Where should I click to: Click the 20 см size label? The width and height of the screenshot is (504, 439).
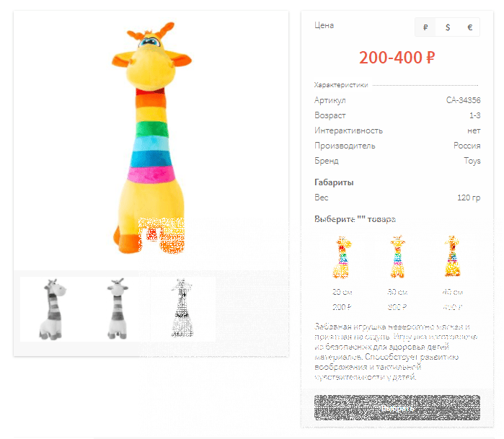tap(342, 292)
